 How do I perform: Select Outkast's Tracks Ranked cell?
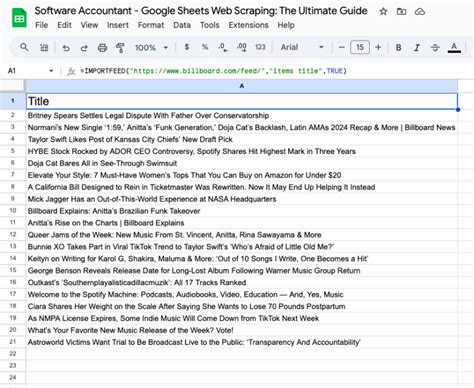click(242, 283)
